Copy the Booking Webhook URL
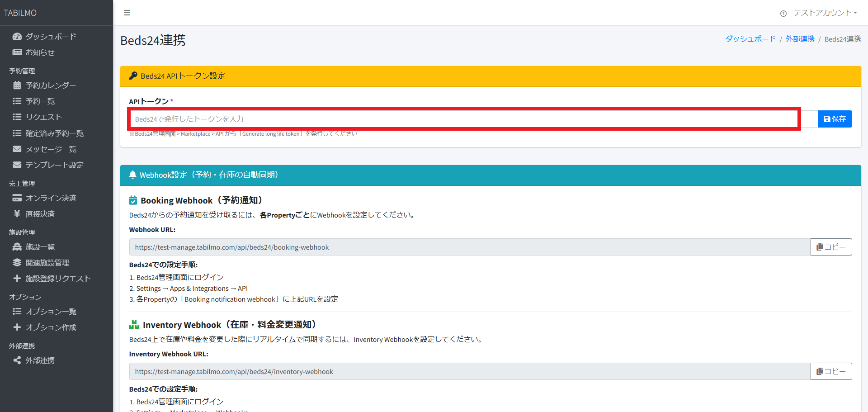This screenshot has height=412, width=868. 831,247
